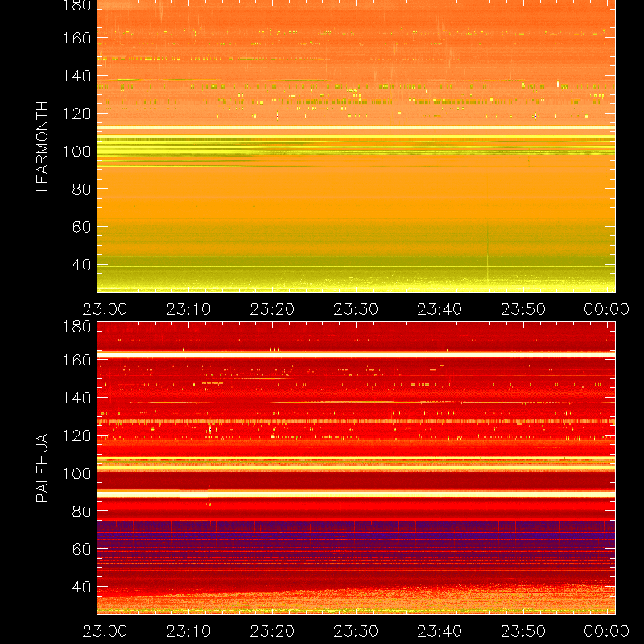
Task: Click the LEARMONTH vertical axis label
Action: pos(43,147)
